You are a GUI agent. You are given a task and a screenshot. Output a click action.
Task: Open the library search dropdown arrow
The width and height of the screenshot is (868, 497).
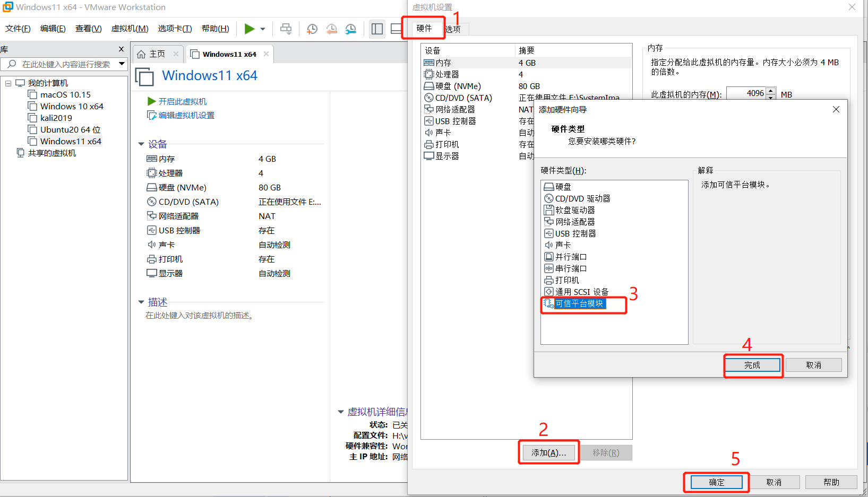[x=122, y=64]
